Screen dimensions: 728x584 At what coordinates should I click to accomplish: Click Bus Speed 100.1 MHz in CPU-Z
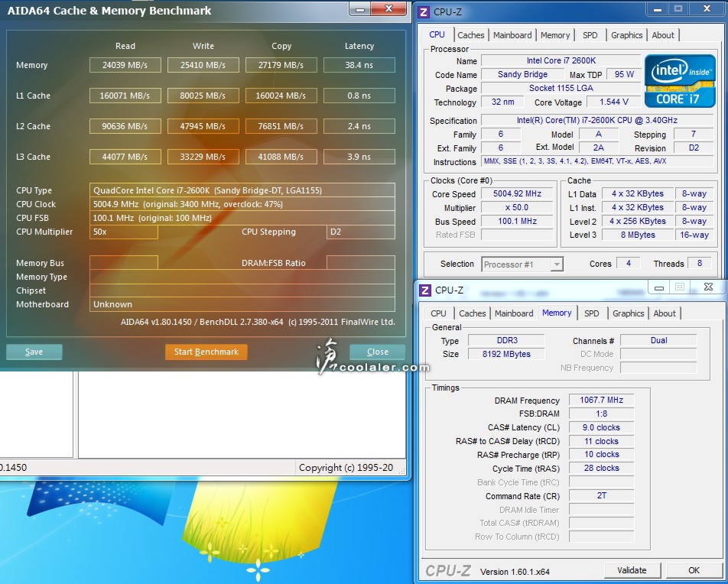pyautogui.click(x=517, y=222)
